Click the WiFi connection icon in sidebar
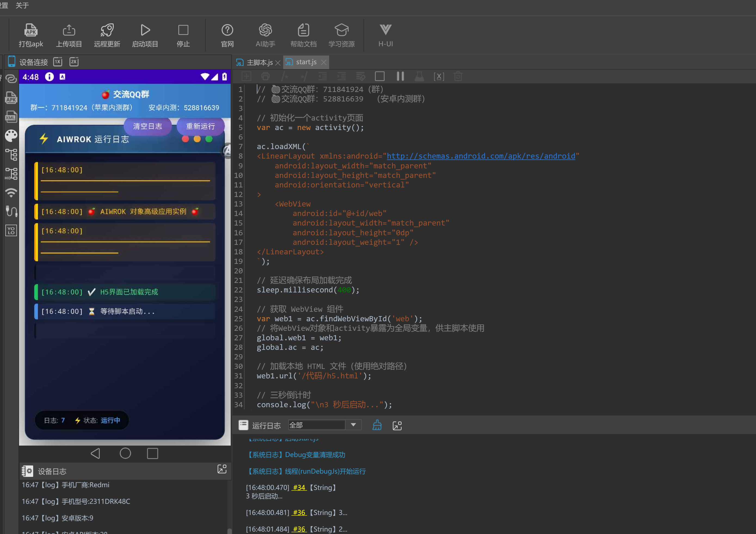 coord(11,193)
